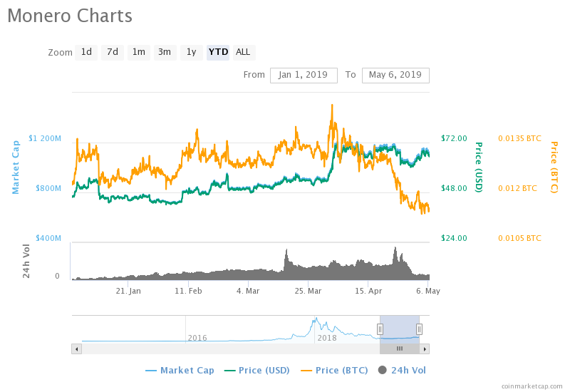The width and height of the screenshot is (570, 392).
Task: Click the $400M market cap label
Action: (x=48, y=238)
